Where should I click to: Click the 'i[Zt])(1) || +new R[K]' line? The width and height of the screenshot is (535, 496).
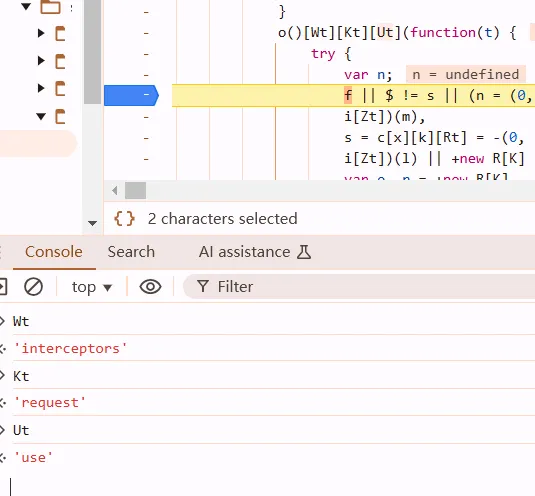[x=434, y=159]
